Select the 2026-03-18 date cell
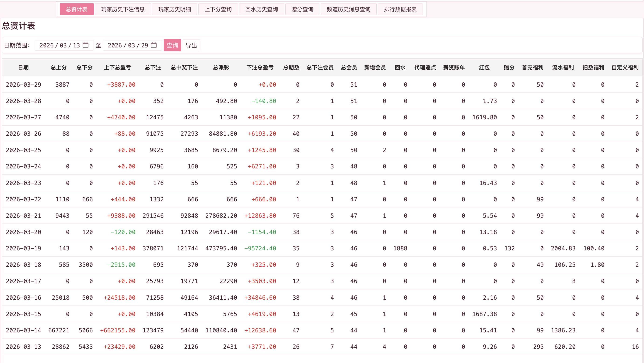 click(x=24, y=265)
